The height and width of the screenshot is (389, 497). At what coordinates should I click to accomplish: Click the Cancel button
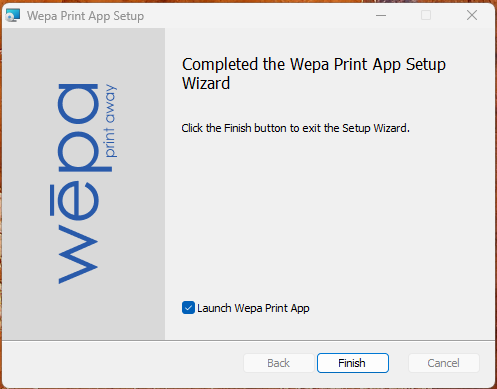[444, 363]
